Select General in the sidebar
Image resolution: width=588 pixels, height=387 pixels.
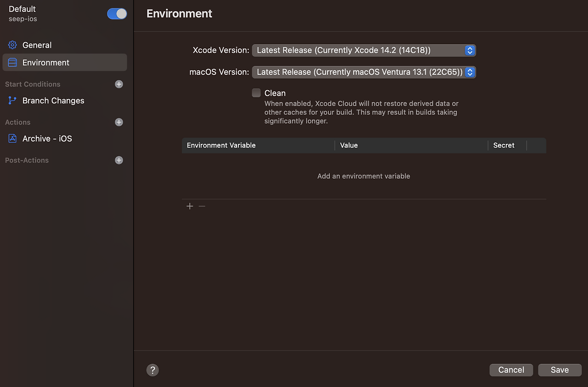(37, 45)
